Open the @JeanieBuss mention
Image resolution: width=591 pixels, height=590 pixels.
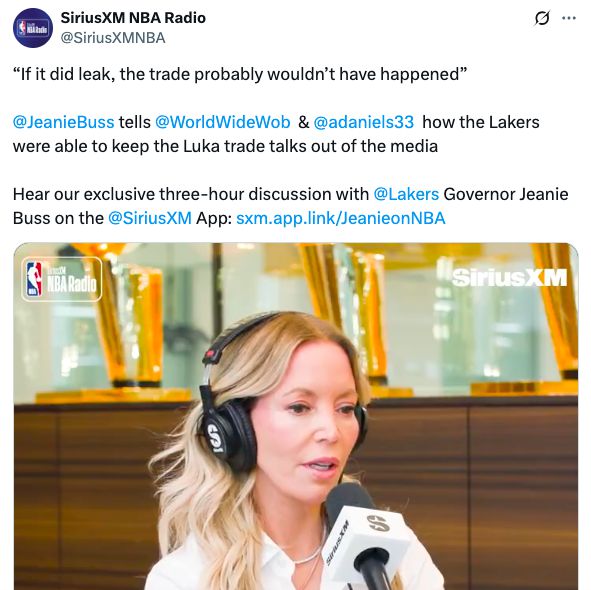tap(63, 122)
